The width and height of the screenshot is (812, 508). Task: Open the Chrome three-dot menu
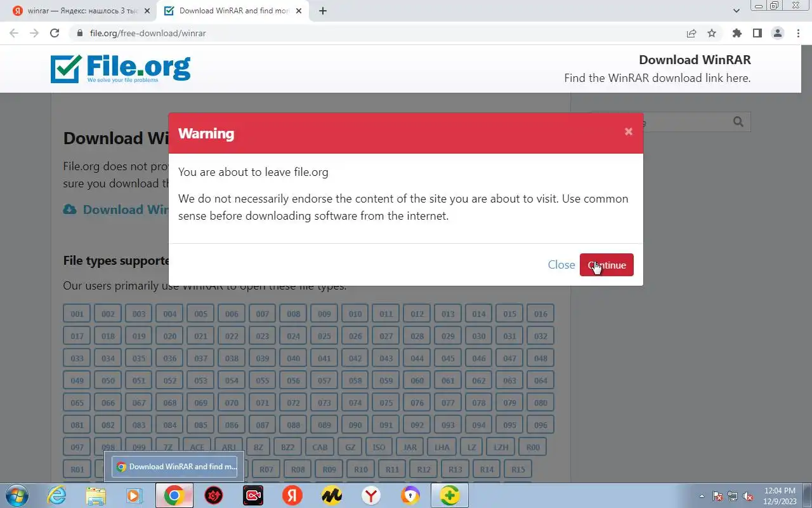797,33
